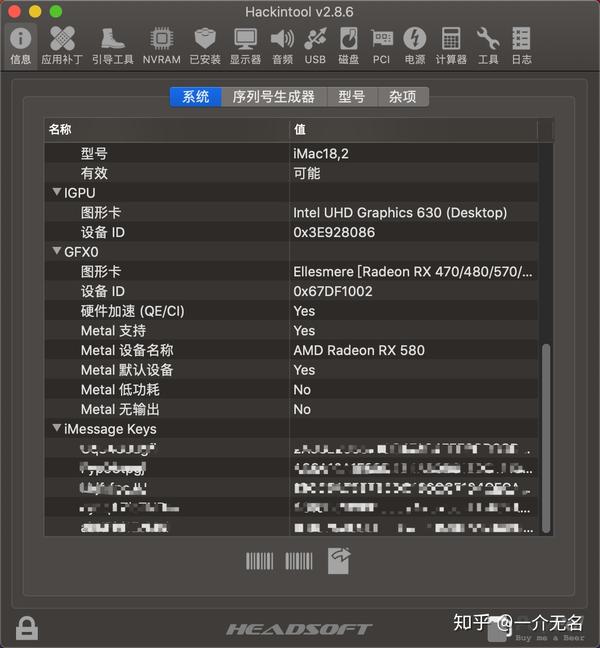Open the 引导工具 boot tool icon
The width and height of the screenshot is (600, 648).
pos(112,45)
